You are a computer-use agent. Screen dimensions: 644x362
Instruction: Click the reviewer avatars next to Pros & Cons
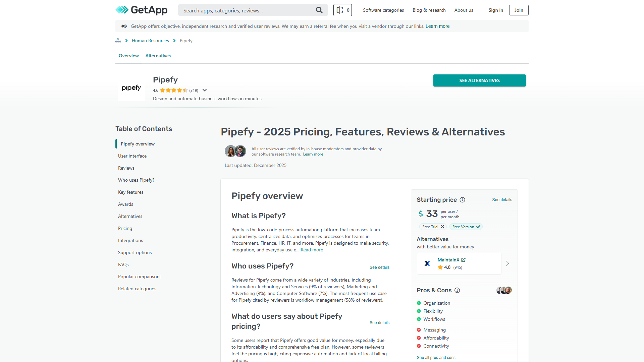[x=504, y=290]
